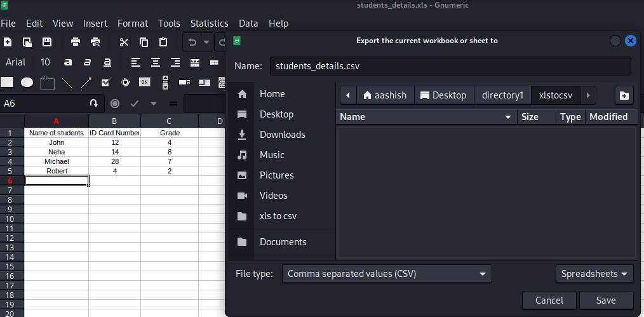This screenshot has height=317, width=644.
Task: Insert a scrollbar form control
Action: point(166,83)
